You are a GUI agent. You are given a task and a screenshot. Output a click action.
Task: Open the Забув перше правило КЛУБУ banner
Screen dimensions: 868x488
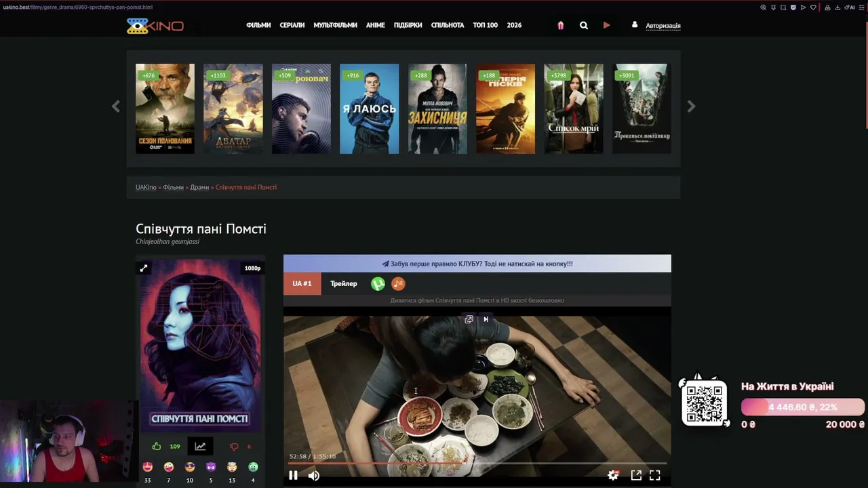tap(477, 264)
